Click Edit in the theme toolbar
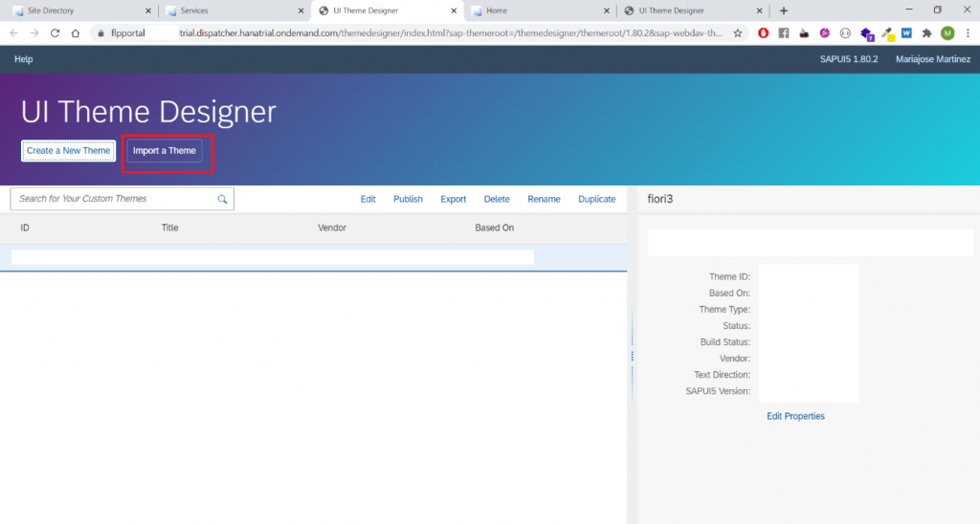This screenshot has width=980, height=524. pos(368,199)
